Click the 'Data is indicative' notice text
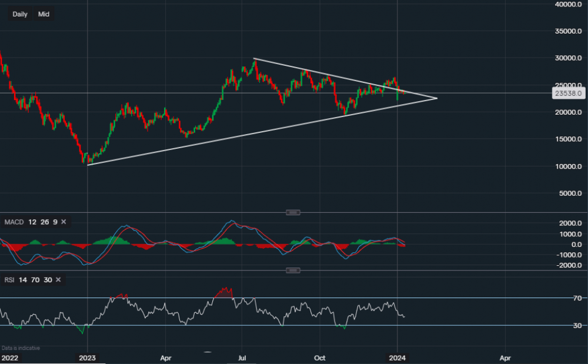 pyautogui.click(x=21, y=348)
